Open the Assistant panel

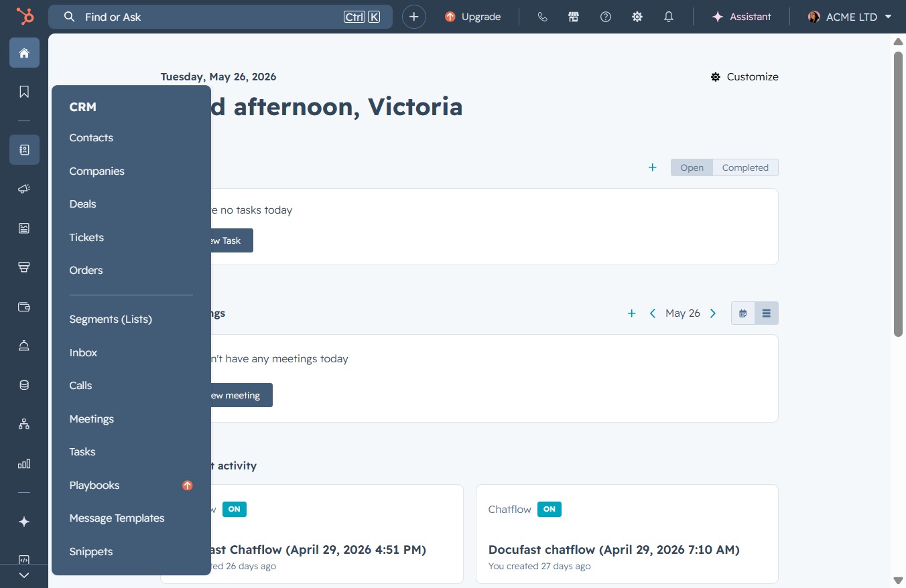pyautogui.click(x=742, y=17)
